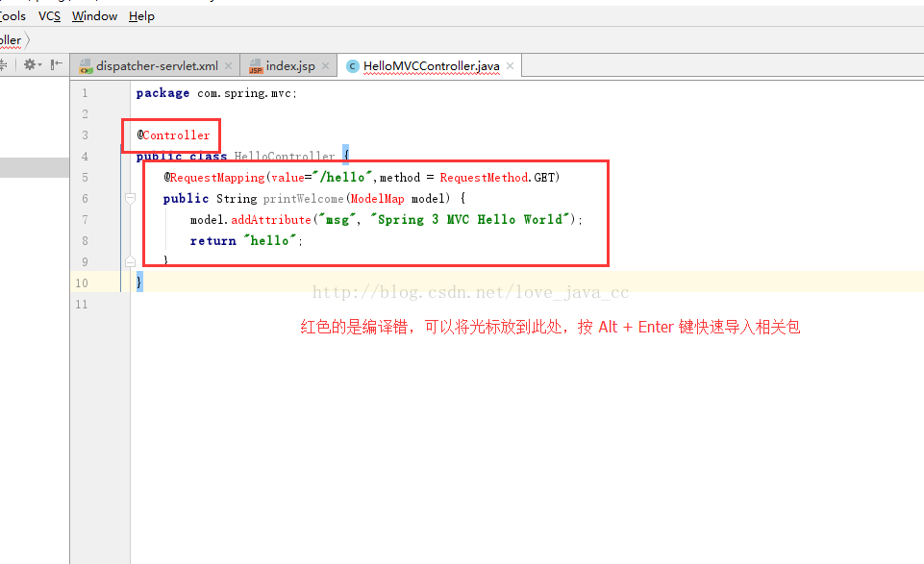The height and width of the screenshot is (564, 924).
Task: Click the XML file icon on dispatcher-servlet tab
Action: 86,66
